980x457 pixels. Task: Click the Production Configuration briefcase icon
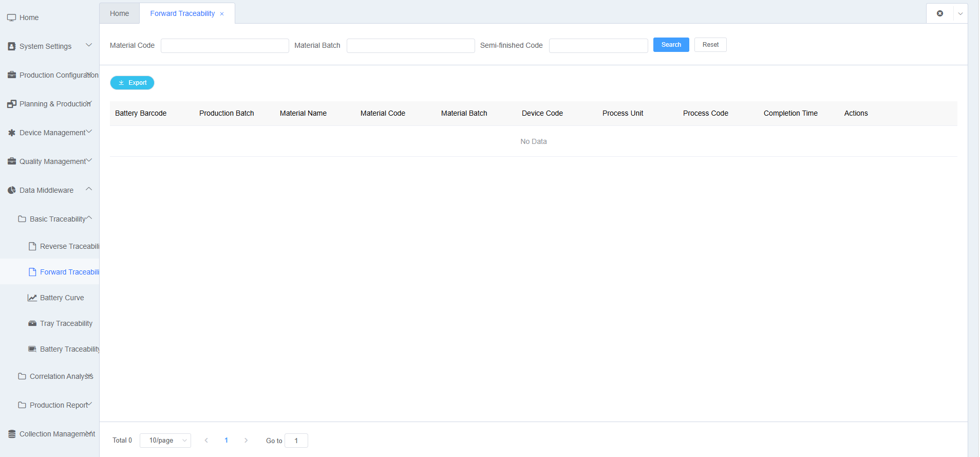11,75
